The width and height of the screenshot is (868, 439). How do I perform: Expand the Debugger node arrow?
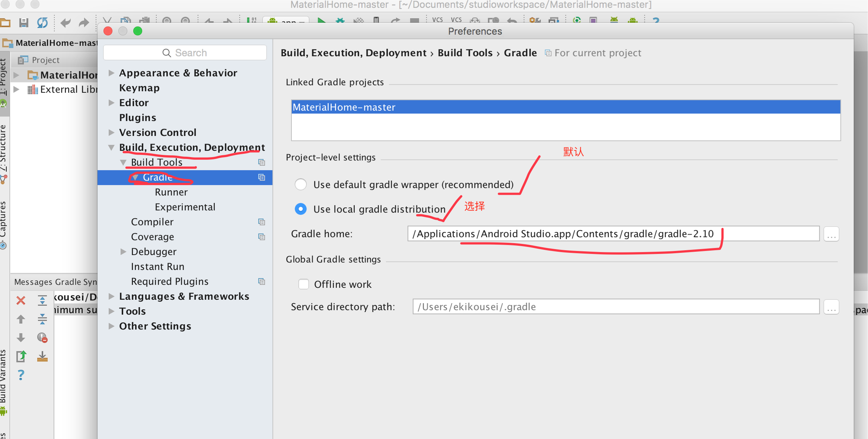[123, 252]
